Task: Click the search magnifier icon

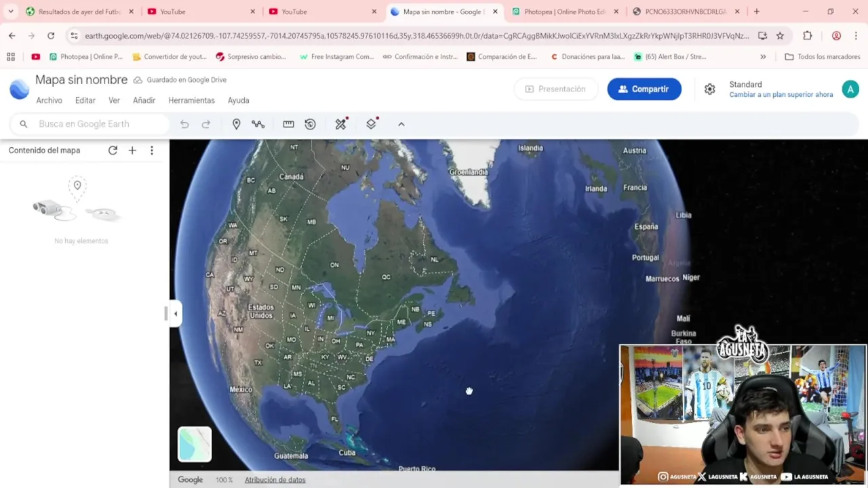Action: [24, 124]
